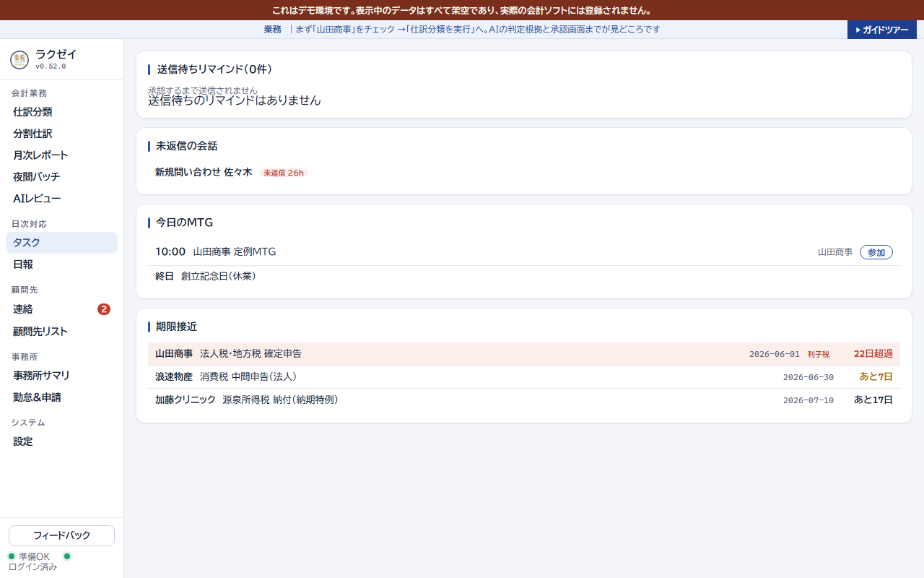Click the 山田商事 label beside 参加
The height and width of the screenshot is (578, 924).
pyautogui.click(x=835, y=252)
